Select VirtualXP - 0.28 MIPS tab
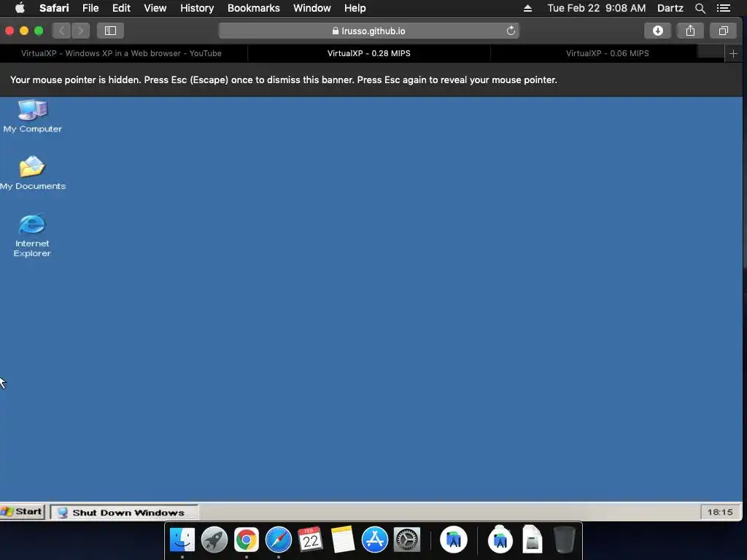Viewport: 747px width, 560px height. point(368,53)
